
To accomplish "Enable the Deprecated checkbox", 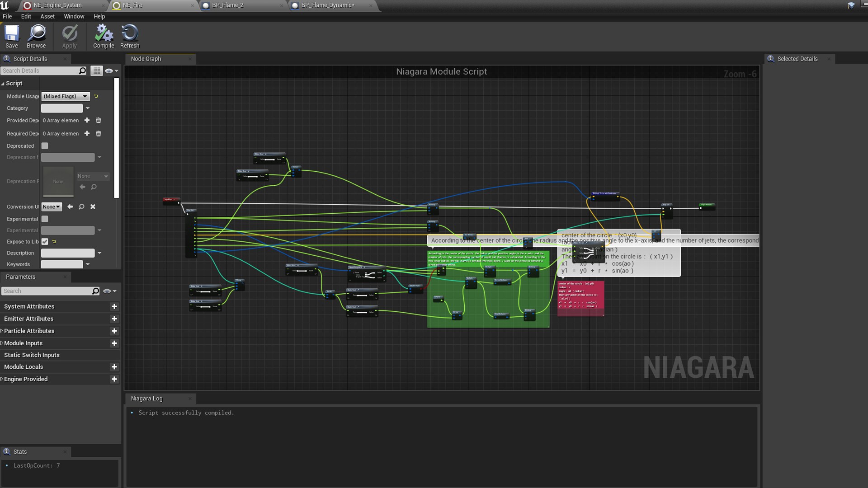I will click(45, 146).
